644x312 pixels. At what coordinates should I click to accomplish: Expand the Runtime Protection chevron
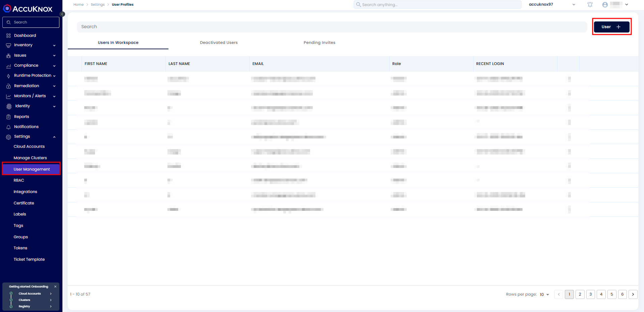54,76
